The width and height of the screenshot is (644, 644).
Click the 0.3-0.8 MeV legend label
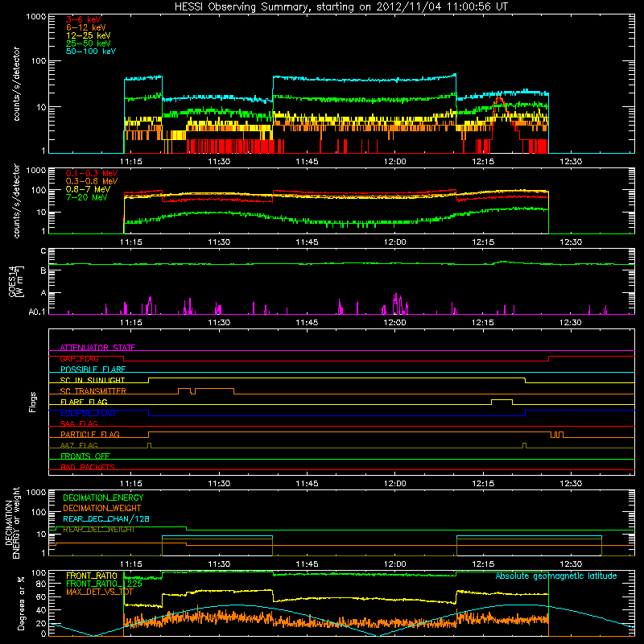click(92, 182)
